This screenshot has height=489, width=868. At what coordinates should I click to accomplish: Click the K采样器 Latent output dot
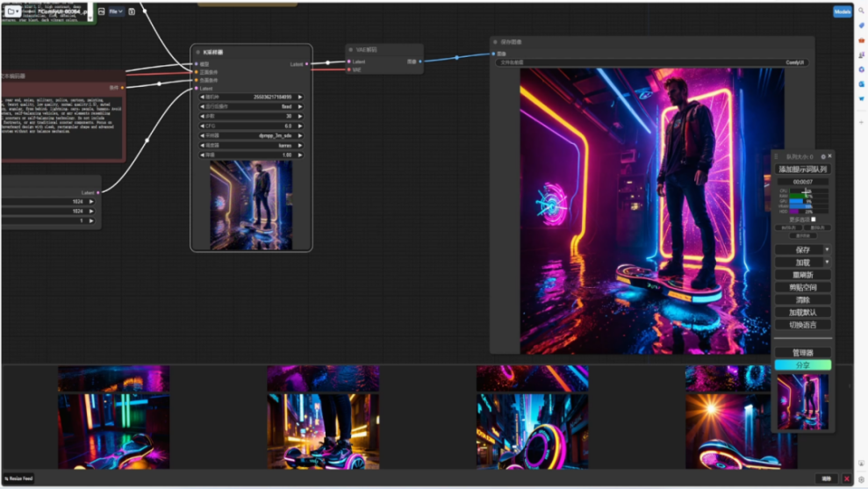coord(306,64)
